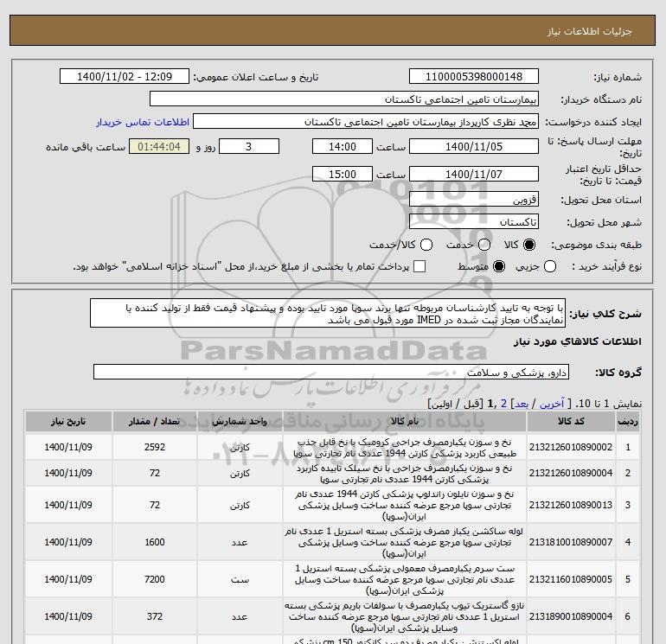Click the واحد شمارش column header
This screenshot has height=644, width=666.
(x=240, y=422)
